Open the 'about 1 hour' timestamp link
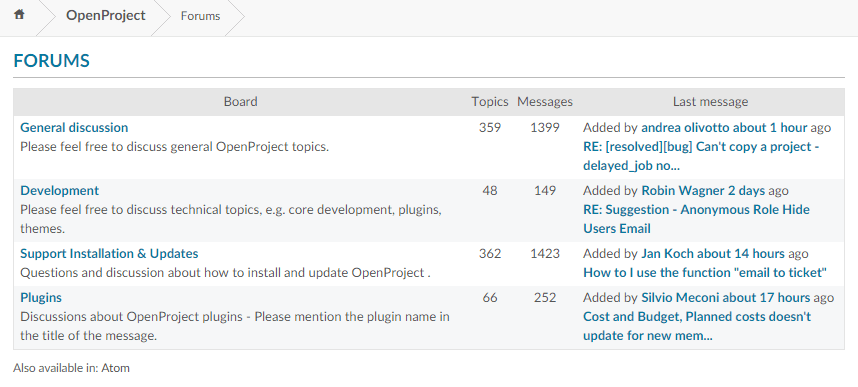Screen dimensions: 858x387 click(x=770, y=128)
